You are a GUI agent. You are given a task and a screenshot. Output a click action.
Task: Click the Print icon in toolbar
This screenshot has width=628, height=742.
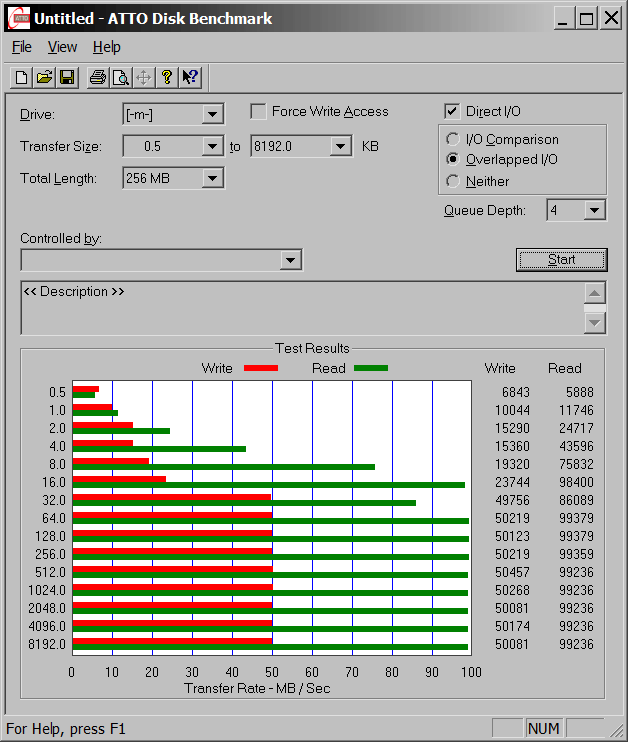point(97,77)
